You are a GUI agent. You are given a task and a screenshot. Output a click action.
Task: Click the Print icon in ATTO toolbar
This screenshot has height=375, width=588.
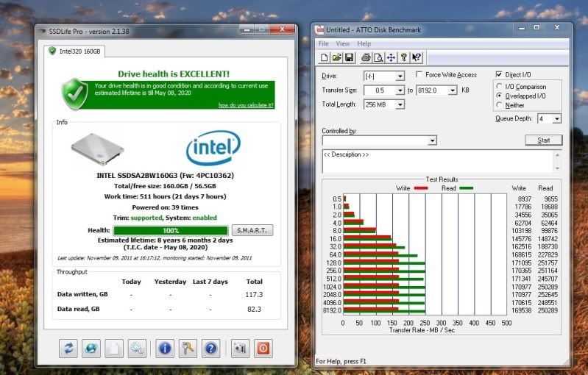366,57
